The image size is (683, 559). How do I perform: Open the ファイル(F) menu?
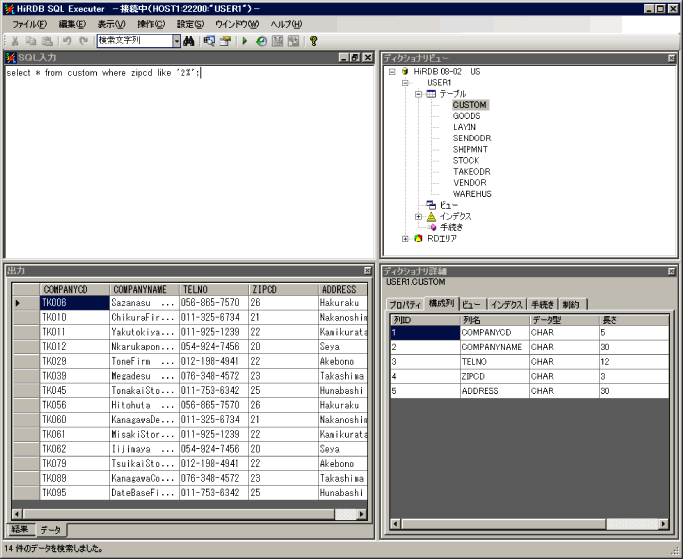click(x=29, y=24)
